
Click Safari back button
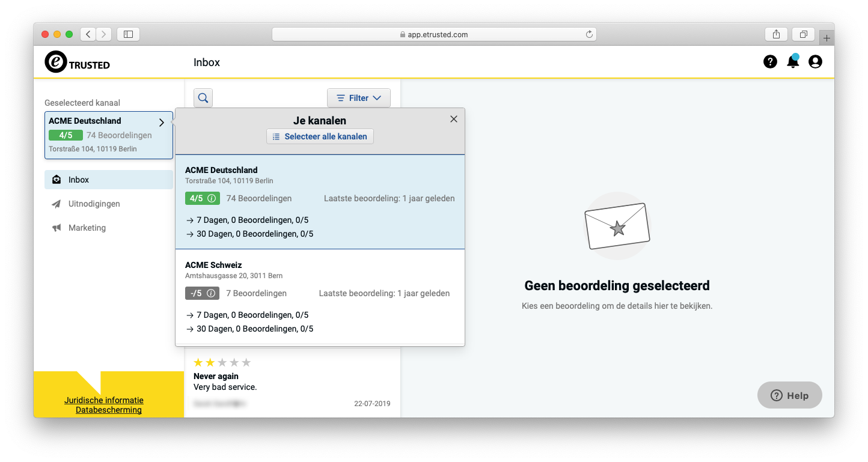88,34
